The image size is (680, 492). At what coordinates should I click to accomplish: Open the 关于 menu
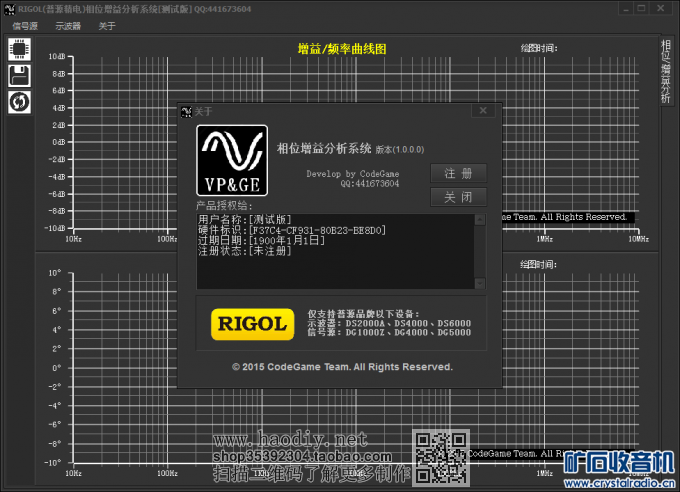coord(107,26)
